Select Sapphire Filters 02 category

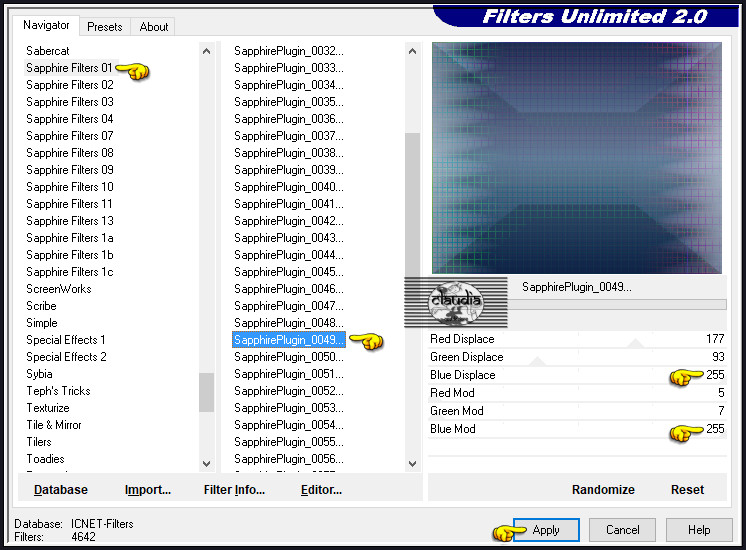click(70, 85)
